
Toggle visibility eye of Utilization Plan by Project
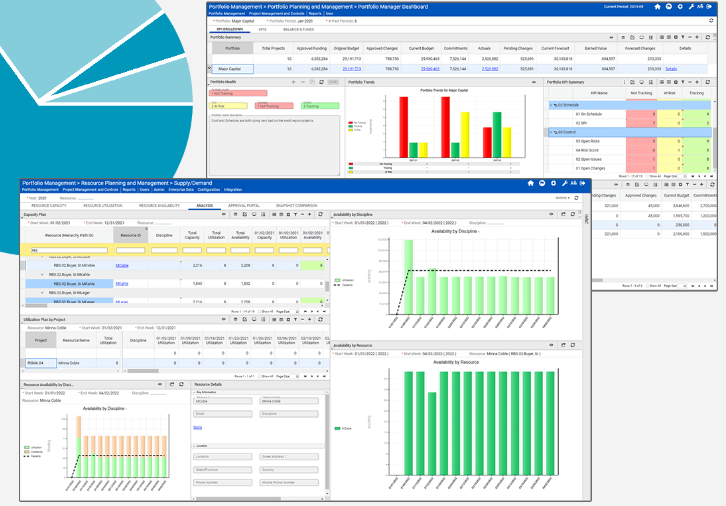tap(224, 319)
